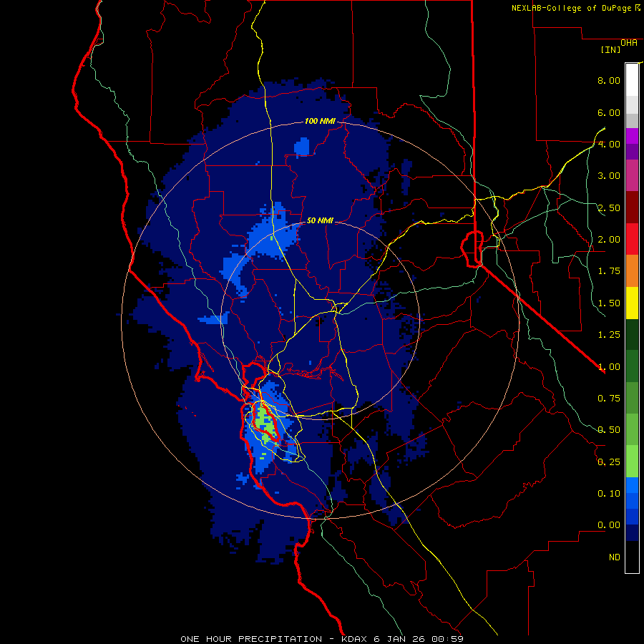Select the '1.75' legend label

pyautogui.click(x=609, y=271)
